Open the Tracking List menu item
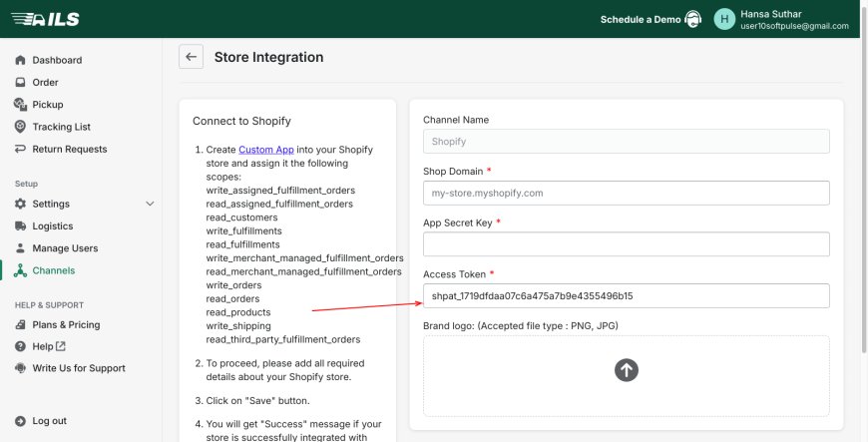The width and height of the screenshot is (868, 442). tap(62, 127)
